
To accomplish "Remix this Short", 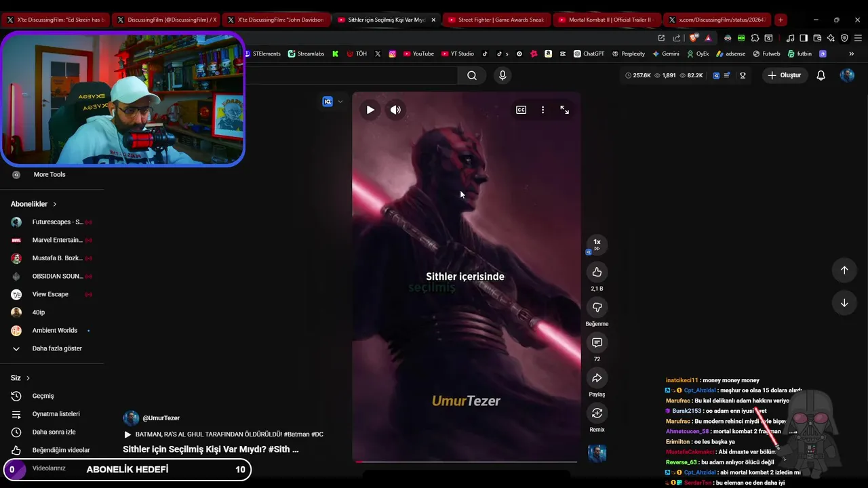I will click(x=597, y=413).
